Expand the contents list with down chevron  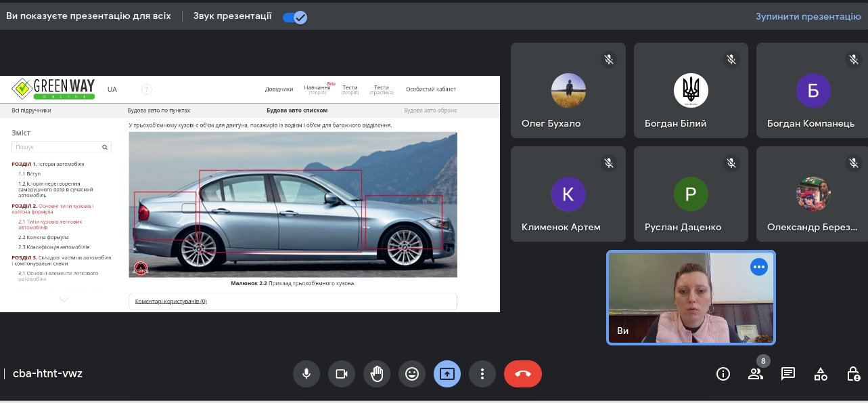(64, 299)
